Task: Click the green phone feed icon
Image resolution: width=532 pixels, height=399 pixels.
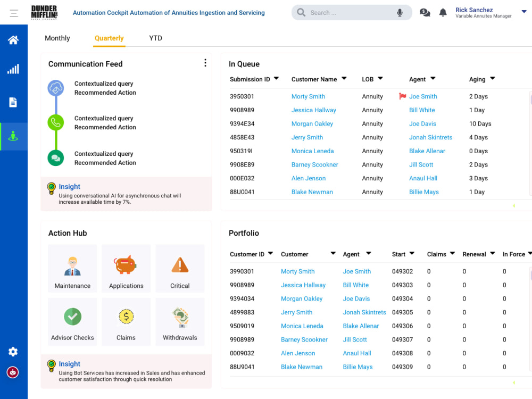Action: 56,122
